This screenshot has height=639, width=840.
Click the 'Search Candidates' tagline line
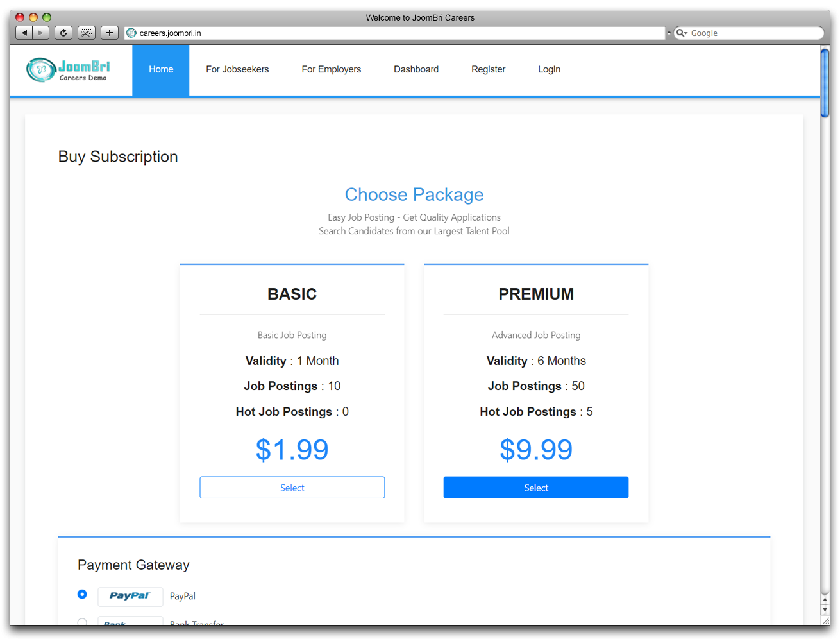tap(414, 231)
